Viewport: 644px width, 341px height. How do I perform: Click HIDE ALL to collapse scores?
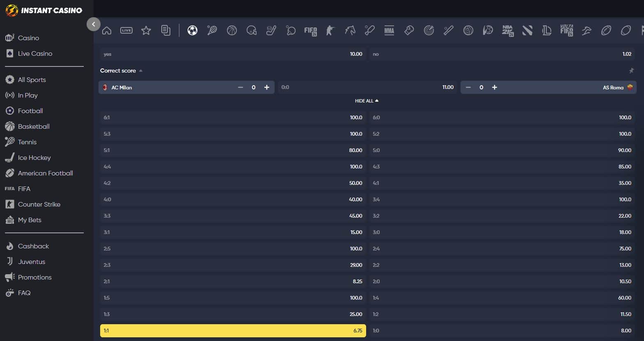(x=367, y=101)
